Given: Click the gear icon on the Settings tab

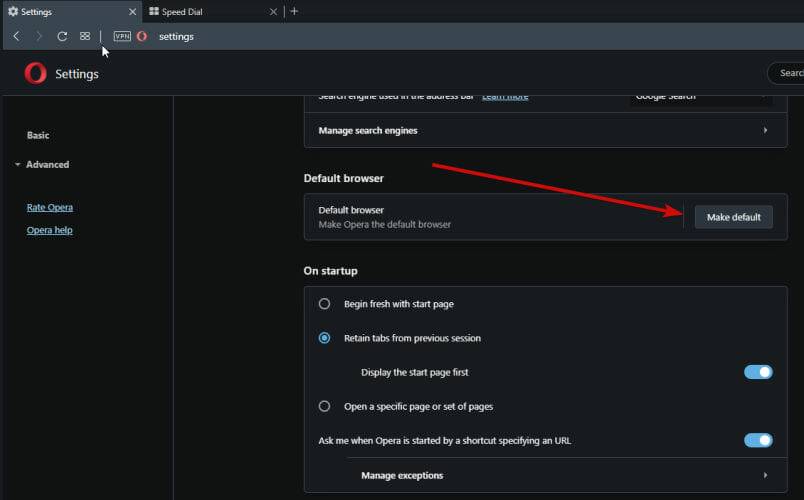Looking at the screenshot, I should point(13,11).
